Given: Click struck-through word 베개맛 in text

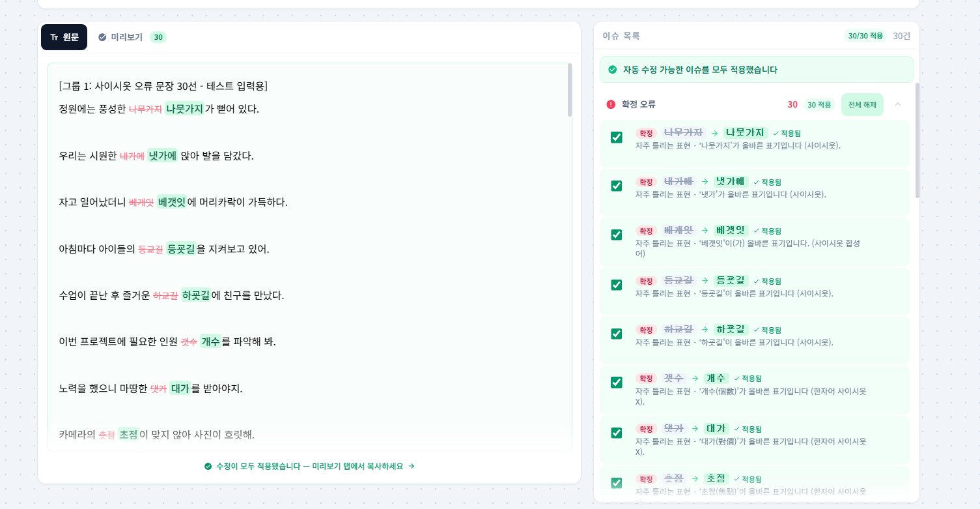Looking at the screenshot, I should (x=141, y=203).
